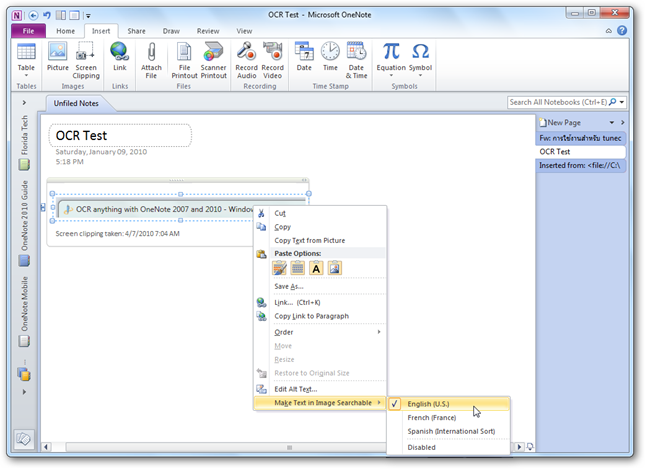The image size is (645, 469).
Task: Switch to the Share ribbon tab
Action: pos(136,31)
